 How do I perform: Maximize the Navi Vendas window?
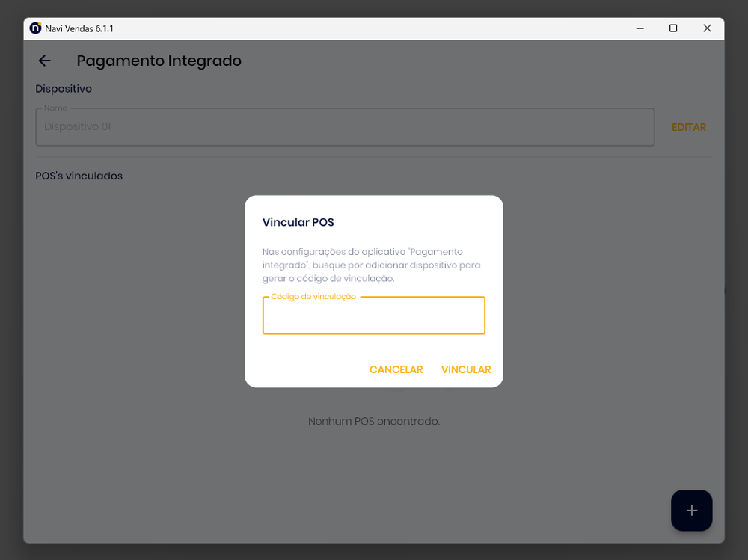pos(673,28)
